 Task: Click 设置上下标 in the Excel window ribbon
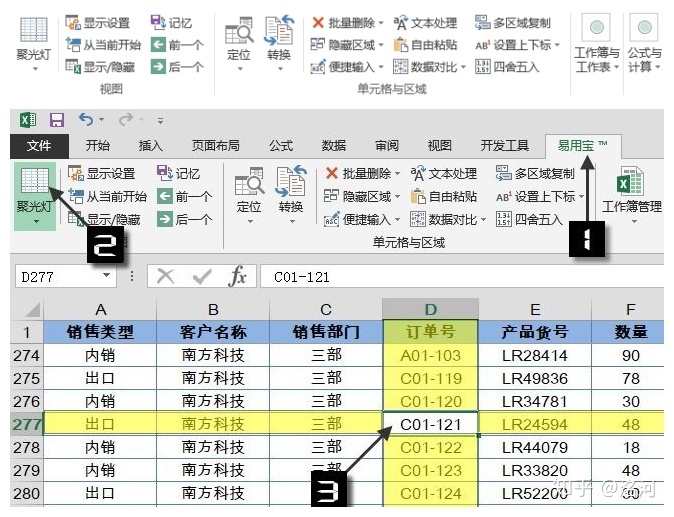[x=539, y=197]
